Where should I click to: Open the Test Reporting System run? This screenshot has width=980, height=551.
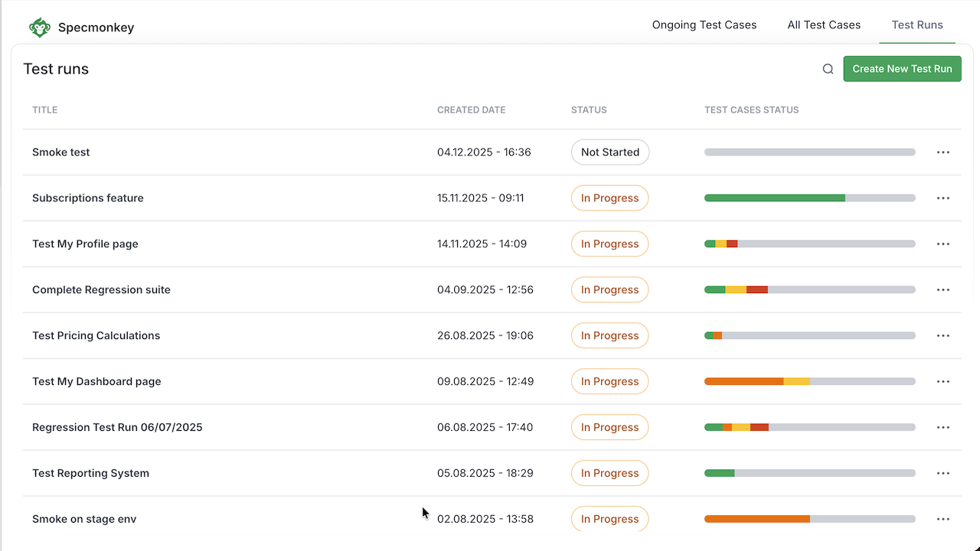click(90, 473)
